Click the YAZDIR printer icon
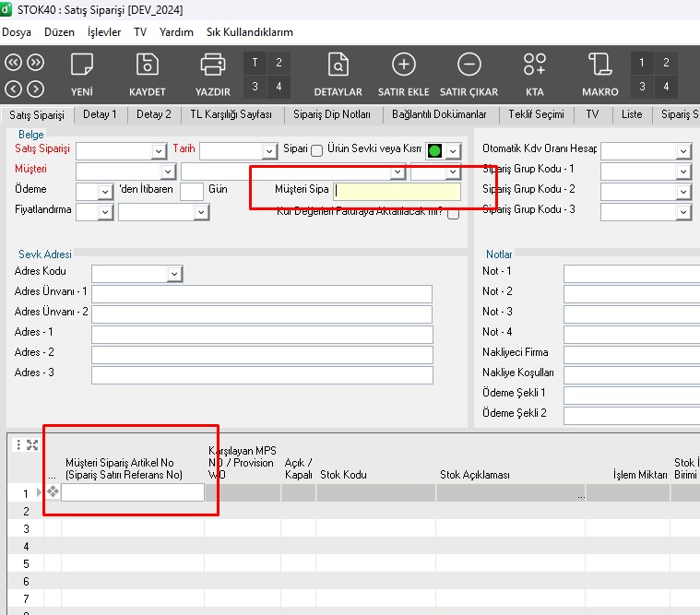Viewport: 700px width, 615px height. [213, 65]
